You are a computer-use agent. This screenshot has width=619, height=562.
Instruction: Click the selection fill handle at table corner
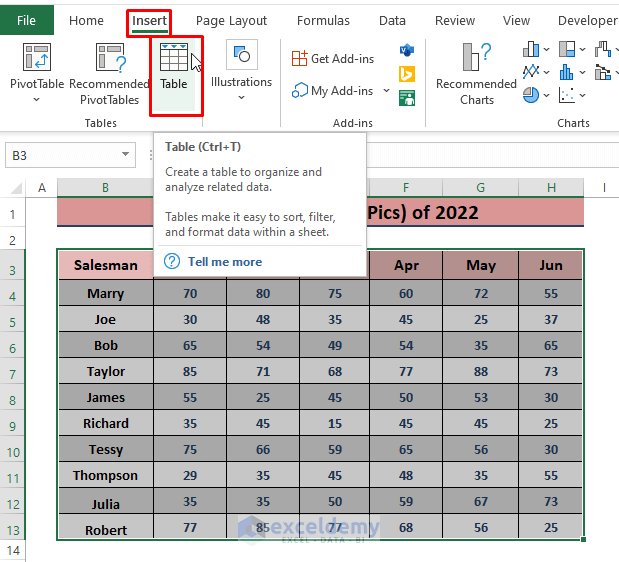[583, 539]
